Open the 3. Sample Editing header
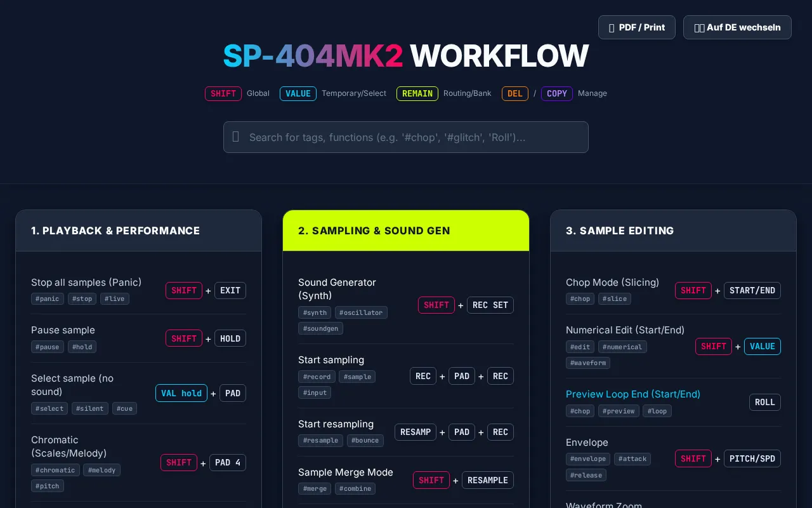 pos(673,231)
